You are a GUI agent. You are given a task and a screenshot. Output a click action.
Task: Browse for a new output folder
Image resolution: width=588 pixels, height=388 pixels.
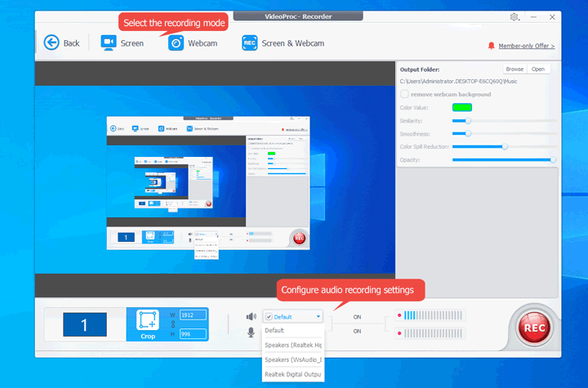[514, 69]
